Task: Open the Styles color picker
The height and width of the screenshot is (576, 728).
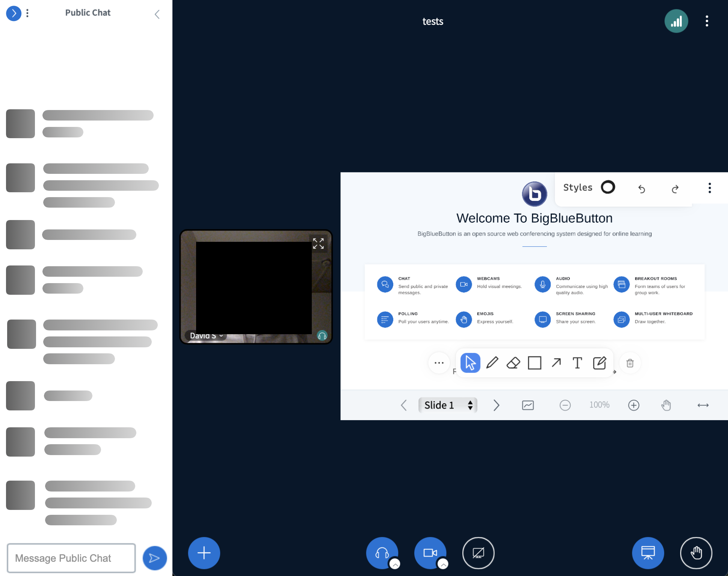Action: click(608, 187)
